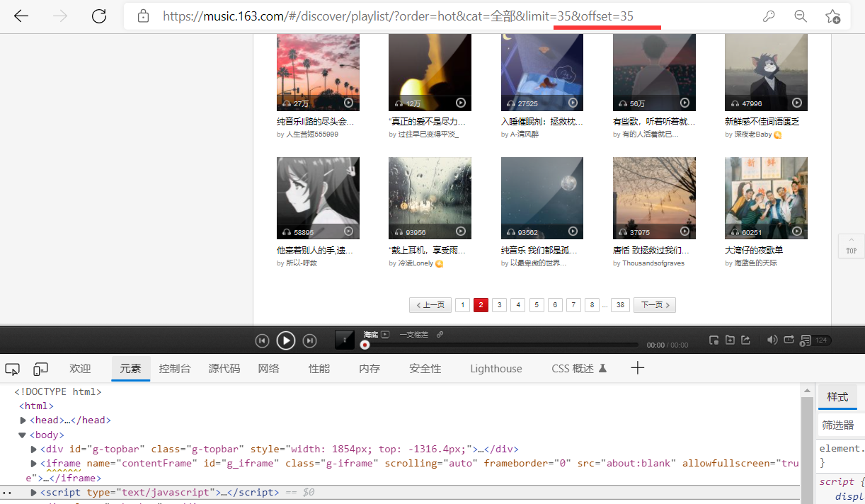This screenshot has height=504, width=865.
Task: Switch to the 控制台 console tab
Action: point(175,369)
